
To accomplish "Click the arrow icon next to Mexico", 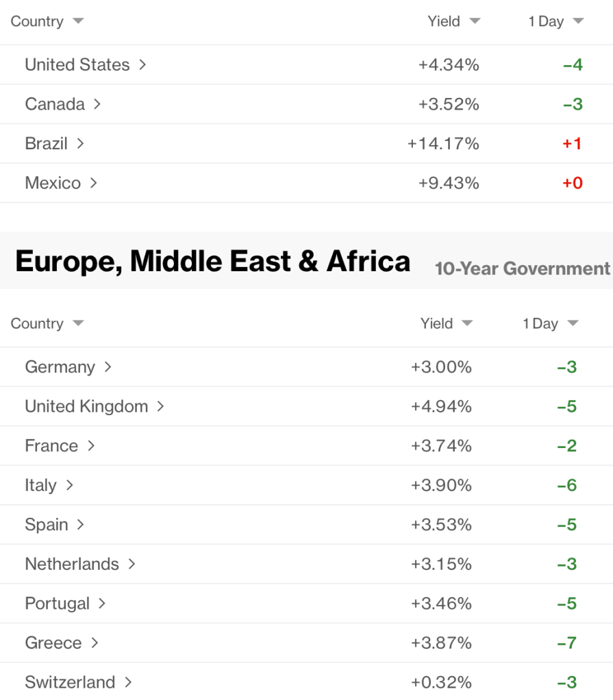I will tap(93, 183).
